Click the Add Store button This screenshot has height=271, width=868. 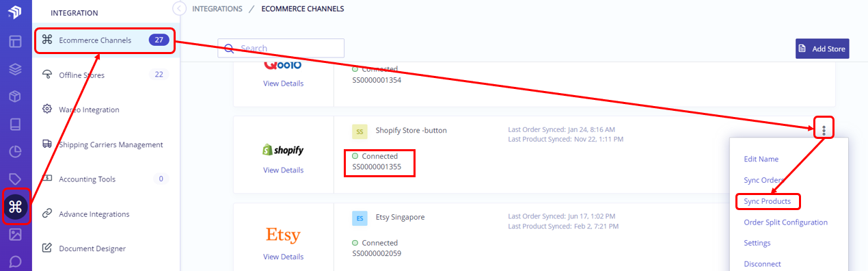click(x=822, y=49)
